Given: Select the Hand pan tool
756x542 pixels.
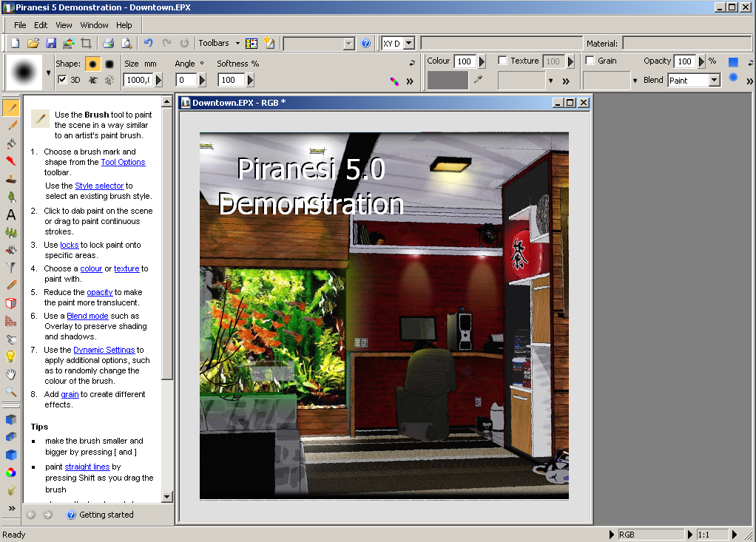Looking at the screenshot, I should pos(11,374).
